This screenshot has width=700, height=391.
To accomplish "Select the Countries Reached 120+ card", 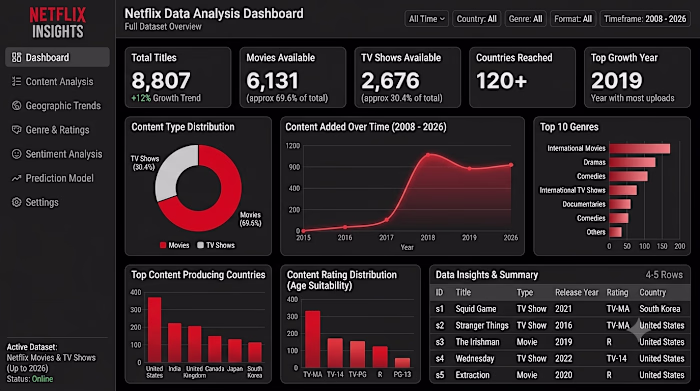I will [x=522, y=77].
